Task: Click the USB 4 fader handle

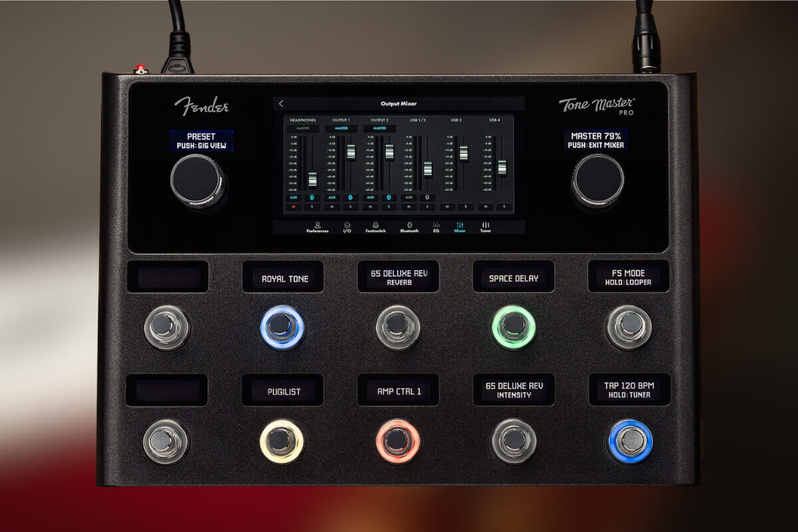Action: point(502,167)
